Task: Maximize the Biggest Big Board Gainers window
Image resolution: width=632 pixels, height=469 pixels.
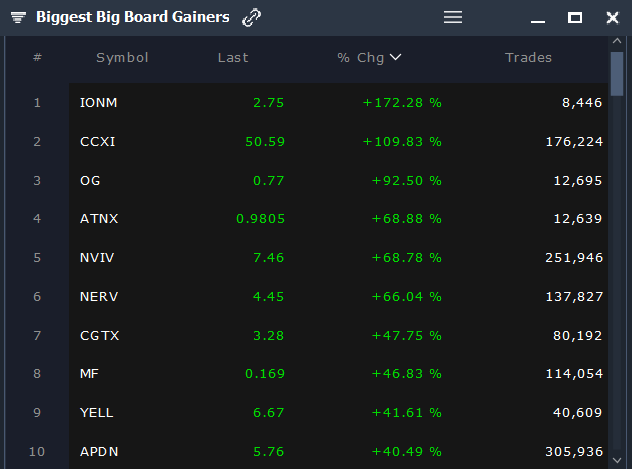Action: tap(575, 18)
